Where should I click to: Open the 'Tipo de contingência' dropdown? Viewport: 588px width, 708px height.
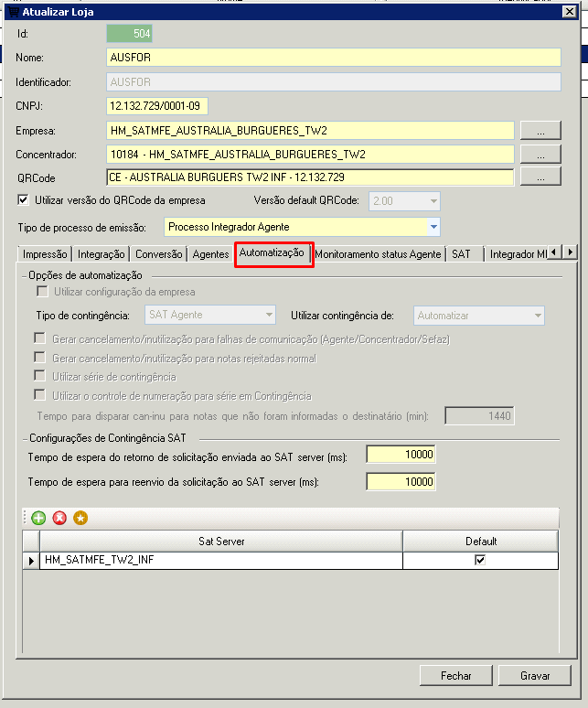pyautogui.click(x=268, y=316)
